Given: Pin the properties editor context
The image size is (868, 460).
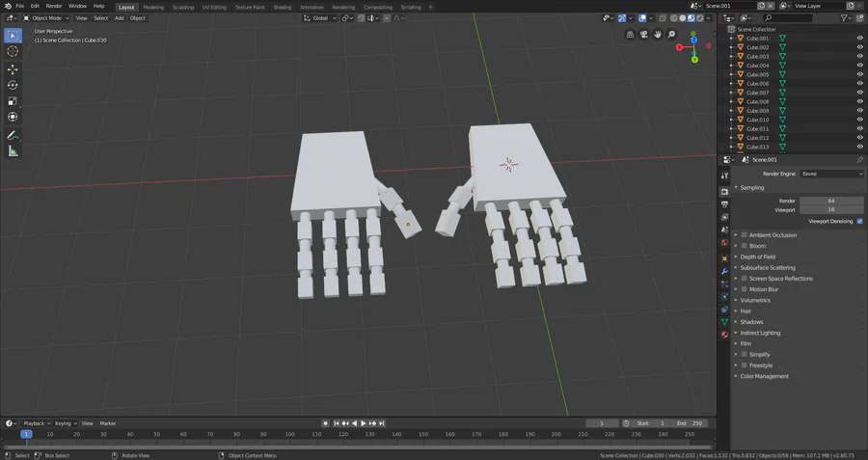Looking at the screenshot, I should 859,159.
